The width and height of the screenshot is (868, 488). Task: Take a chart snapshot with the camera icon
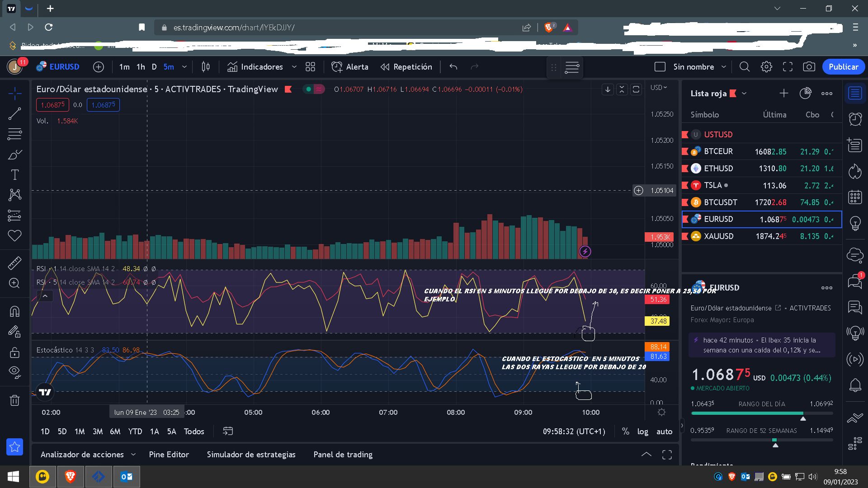pos(809,66)
